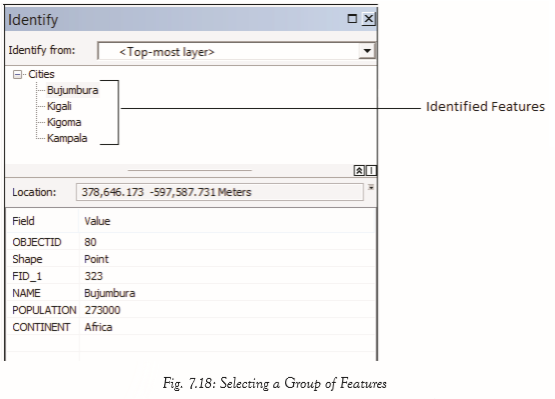
Task: Select the OBJECTID field row
Action: [x=191, y=242]
